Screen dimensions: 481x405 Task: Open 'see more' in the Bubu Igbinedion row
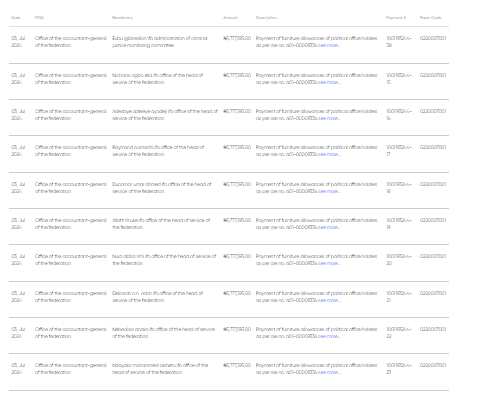coord(329,45)
